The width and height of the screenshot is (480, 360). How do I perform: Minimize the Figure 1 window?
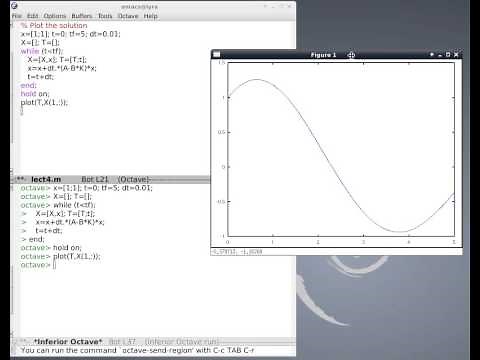[440, 55]
